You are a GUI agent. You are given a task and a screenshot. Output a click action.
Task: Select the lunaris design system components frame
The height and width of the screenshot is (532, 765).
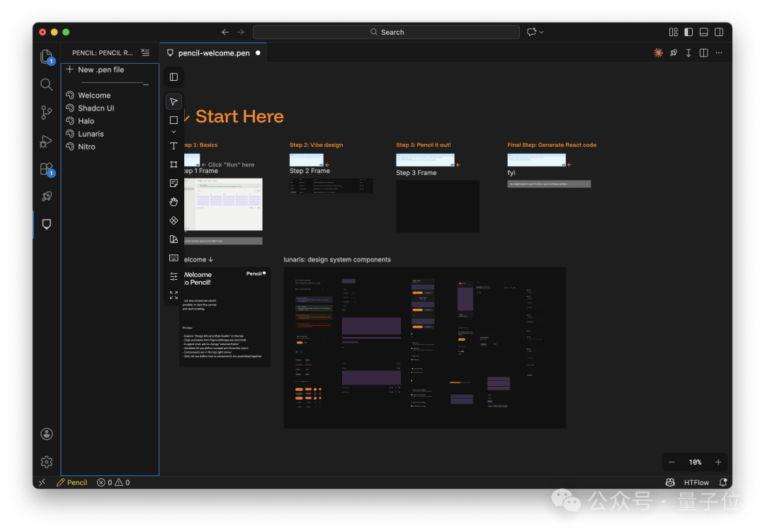424,348
